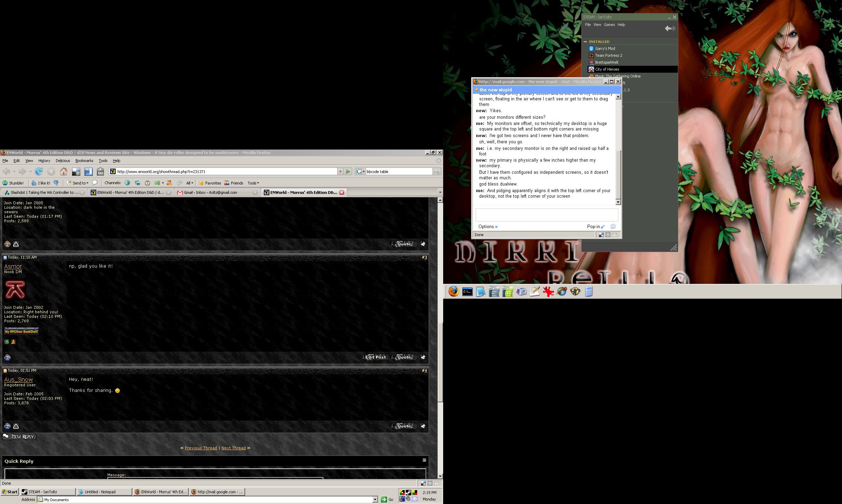842x504 pixels.
Task: Follow the Previous Thread link
Action: (201, 448)
